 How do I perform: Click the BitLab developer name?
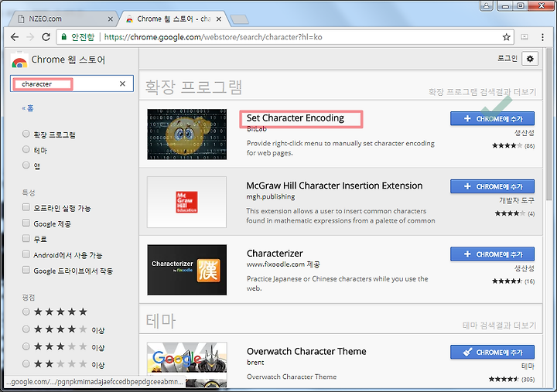[x=257, y=129]
